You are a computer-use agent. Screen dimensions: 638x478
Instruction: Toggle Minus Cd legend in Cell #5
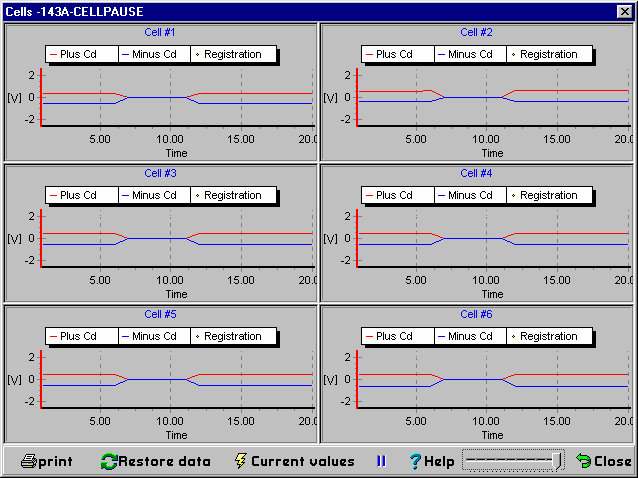pyautogui.click(x=154, y=337)
